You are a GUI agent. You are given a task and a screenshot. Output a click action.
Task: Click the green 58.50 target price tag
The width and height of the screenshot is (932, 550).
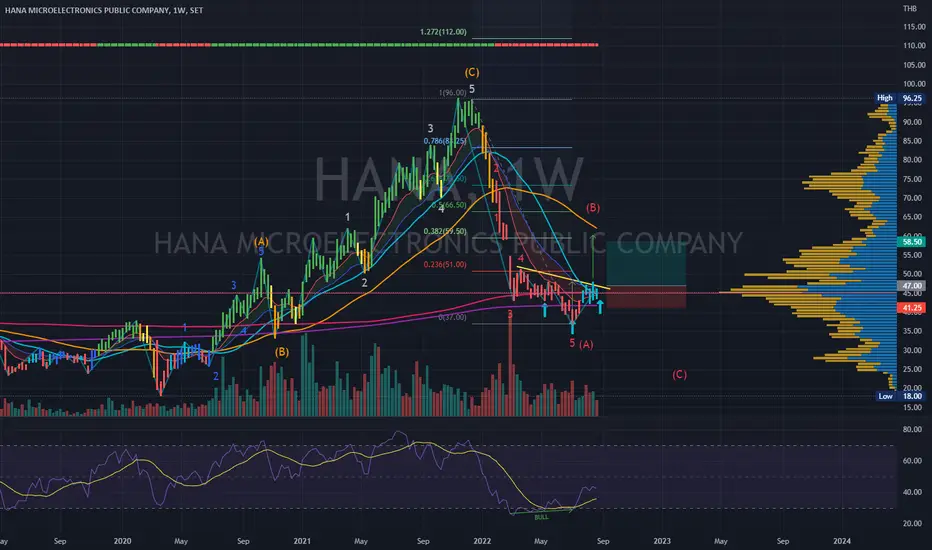click(912, 242)
